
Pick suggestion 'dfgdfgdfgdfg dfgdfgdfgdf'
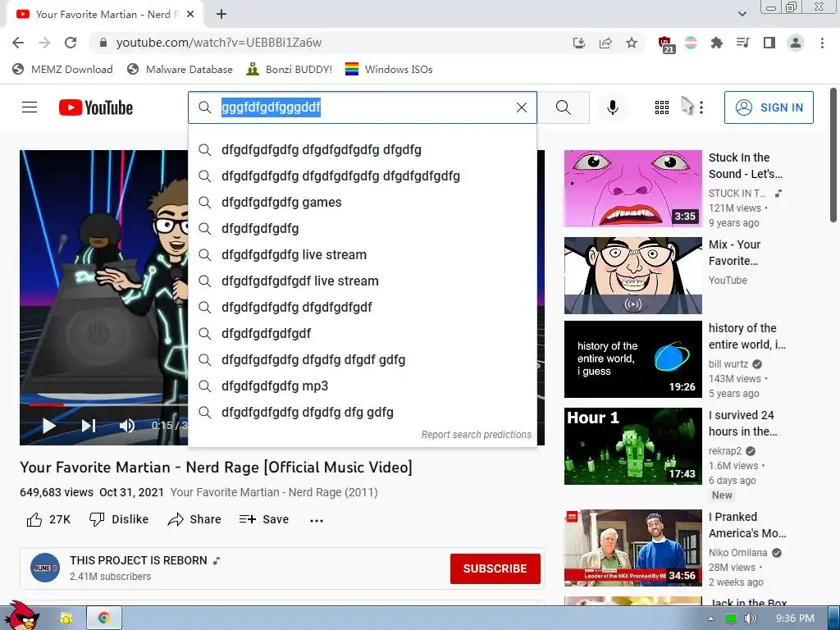click(x=362, y=308)
